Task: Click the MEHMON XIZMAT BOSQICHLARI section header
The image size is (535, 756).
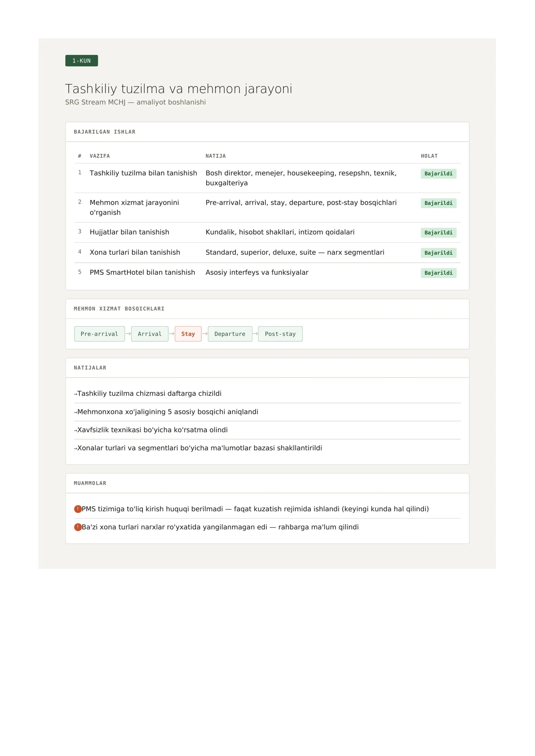Action: [x=119, y=309]
